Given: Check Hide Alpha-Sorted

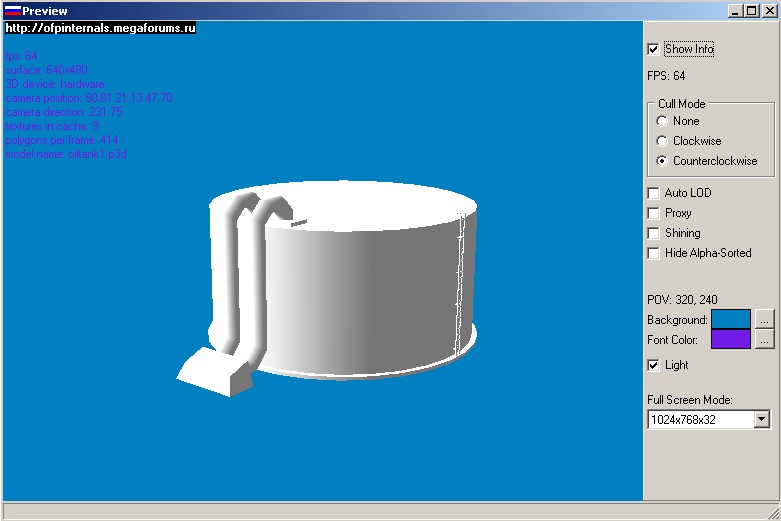Looking at the screenshot, I should coord(654,253).
